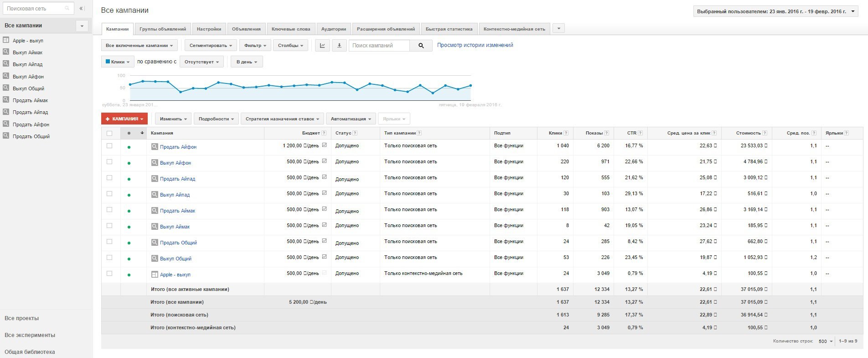Click help icon next to Бюджет column header
868x358 pixels.
pyautogui.click(x=324, y=133)
